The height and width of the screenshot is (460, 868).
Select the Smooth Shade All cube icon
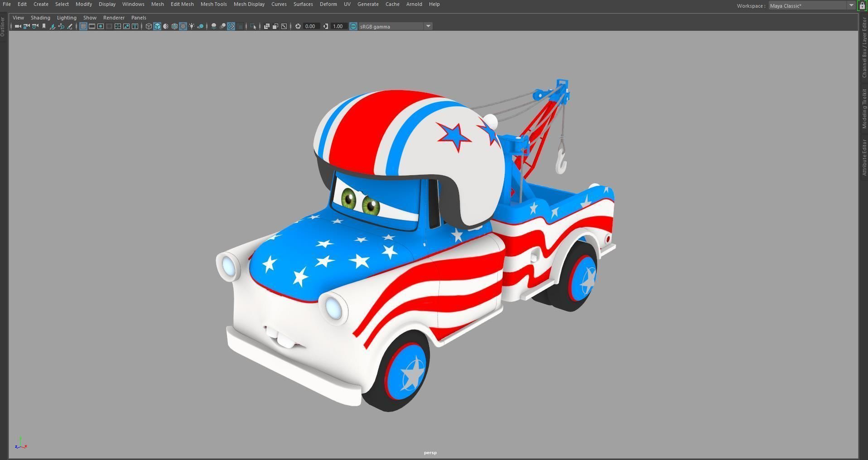pyautogui.click(x=157, y=26)
